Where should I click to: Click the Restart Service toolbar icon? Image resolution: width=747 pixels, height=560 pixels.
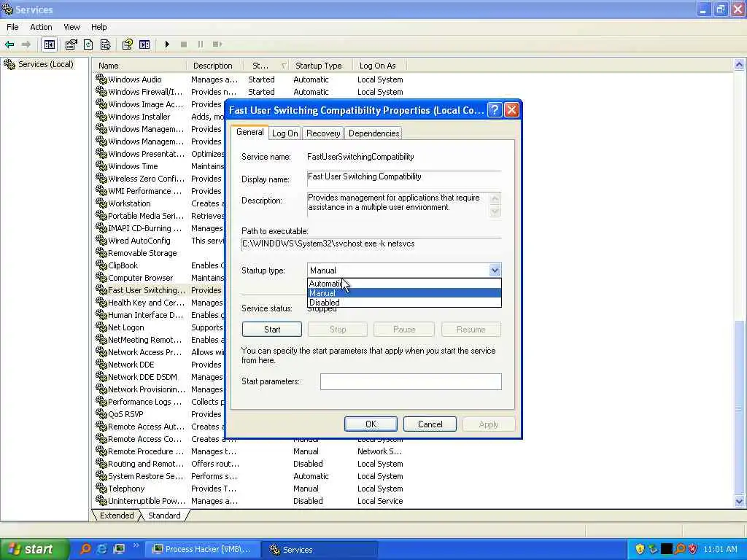[217, 44]
